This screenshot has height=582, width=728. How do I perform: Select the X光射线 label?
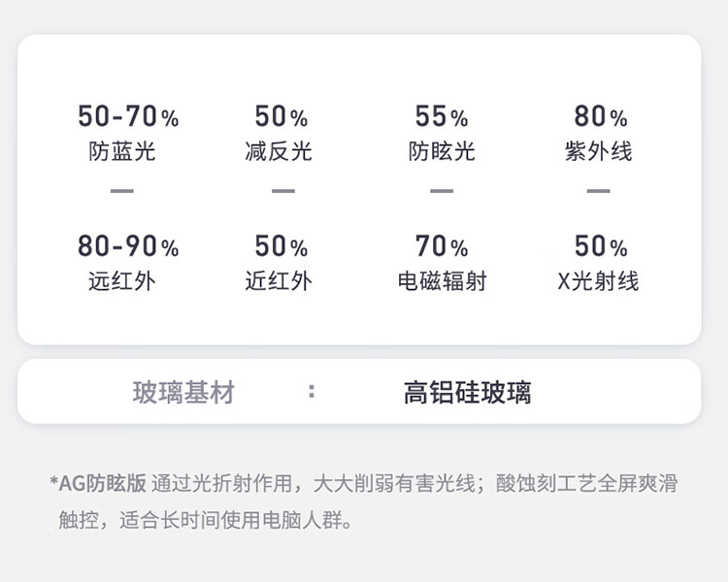pos(598,281)
